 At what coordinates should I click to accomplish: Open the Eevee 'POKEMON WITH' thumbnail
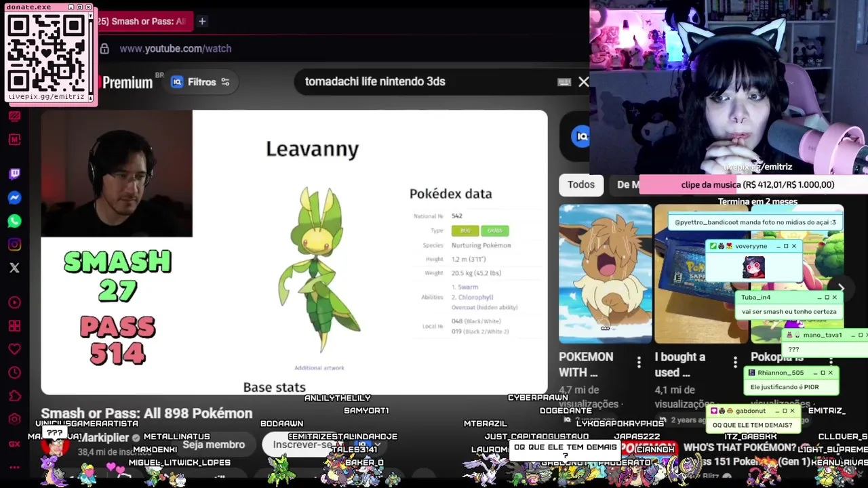click(605, 274)
